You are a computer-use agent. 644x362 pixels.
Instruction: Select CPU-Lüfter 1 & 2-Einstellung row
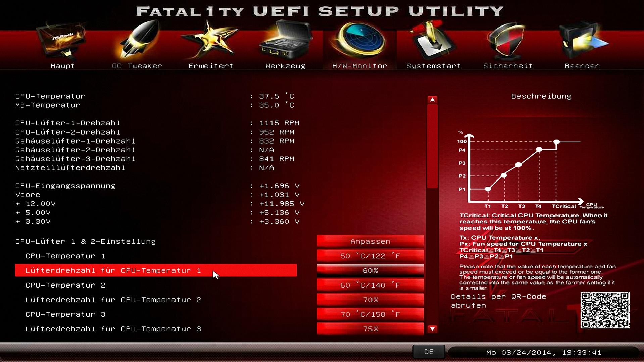156,241
